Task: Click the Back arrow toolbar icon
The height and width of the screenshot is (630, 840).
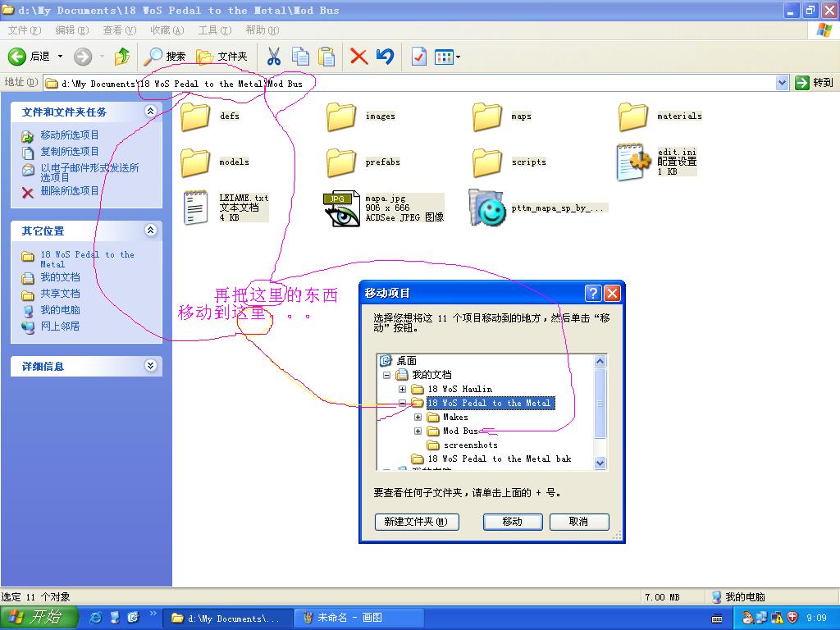Action: click(16, 57)
